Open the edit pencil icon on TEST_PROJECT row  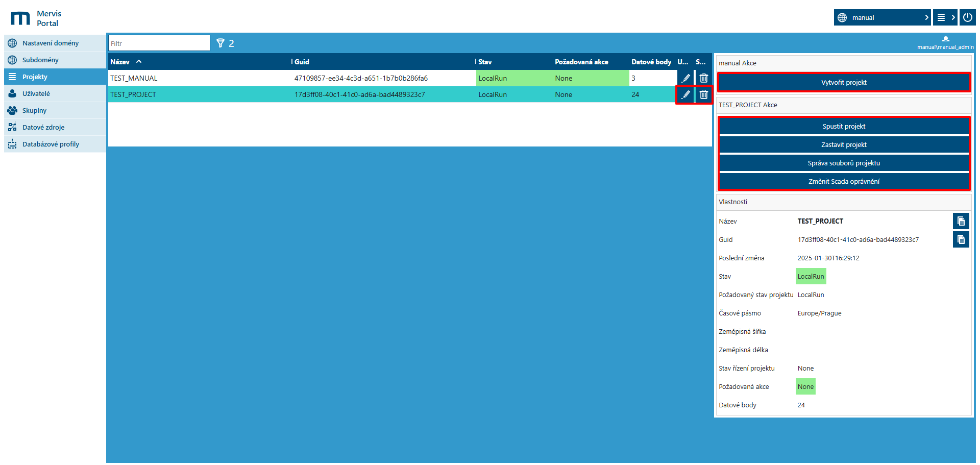(685, 94)
